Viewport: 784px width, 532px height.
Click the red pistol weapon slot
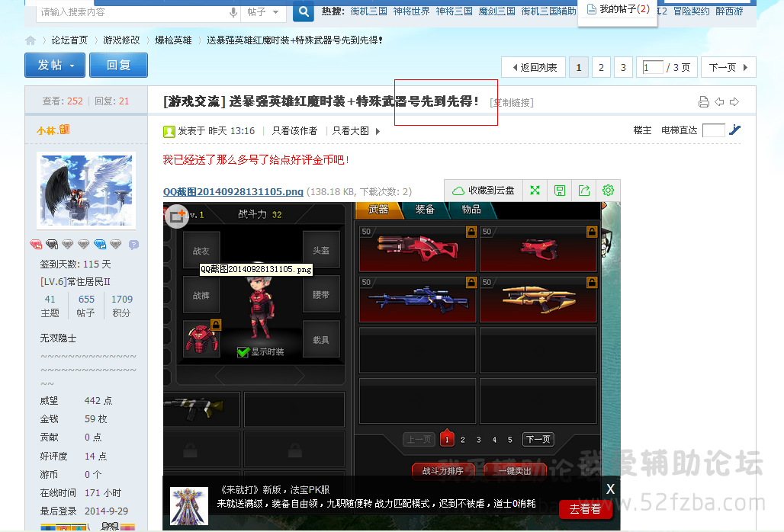click(x=538, y=248)
